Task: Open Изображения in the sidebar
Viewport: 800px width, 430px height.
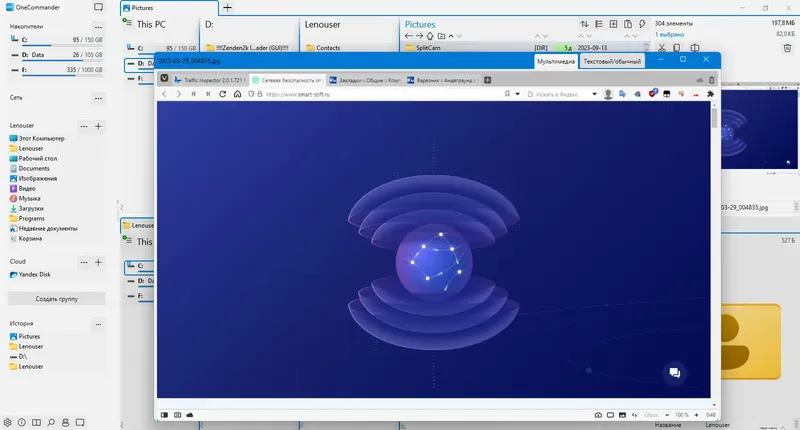Action: pyautogui.click(x=34, y=179)
